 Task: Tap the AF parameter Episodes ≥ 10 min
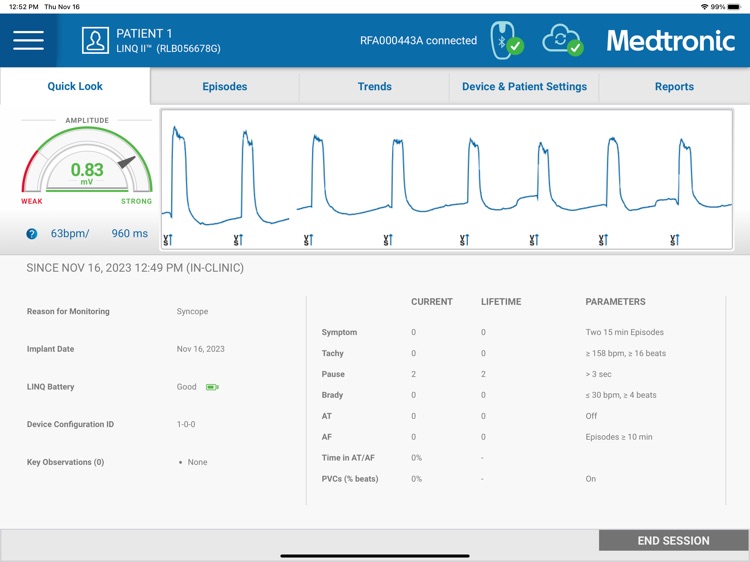tap(619, 437)
